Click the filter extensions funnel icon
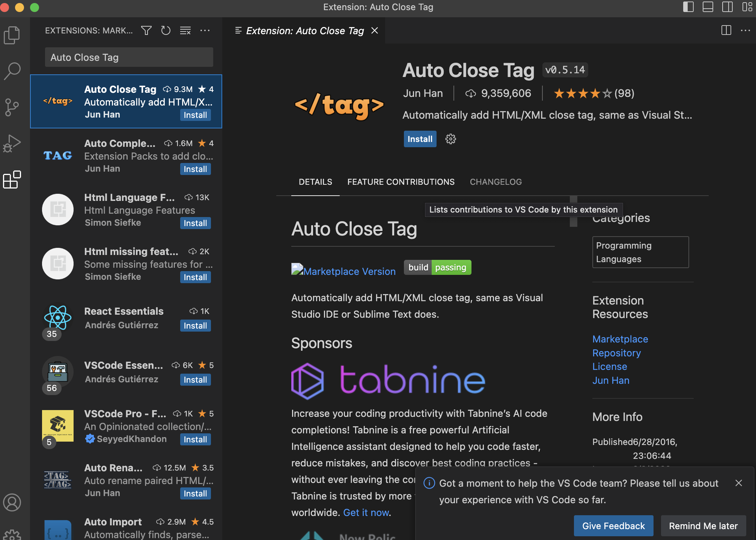This screenshot has height=540, width=756. (x=146, y=30)
